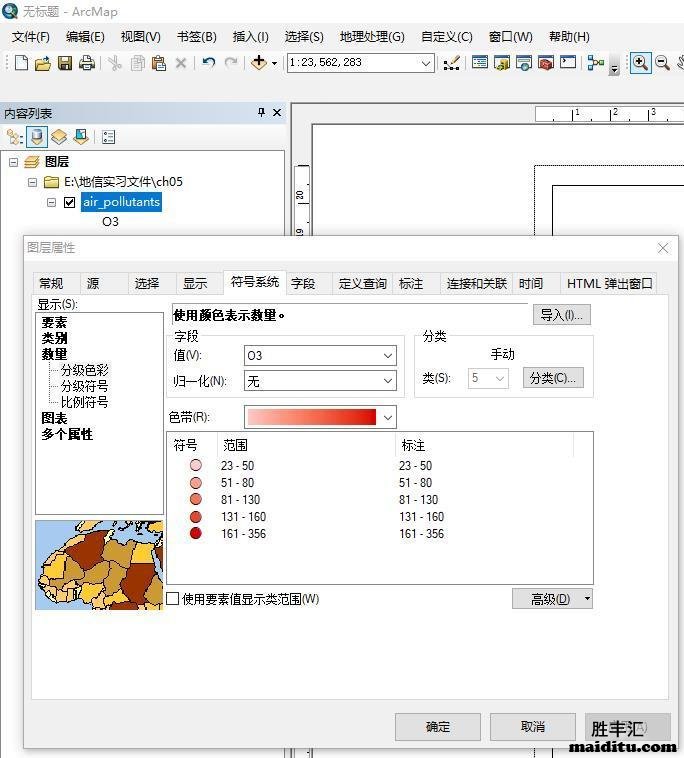684x758 pixels.
Task: Open the Editor toolbar icon
Action: (451, 63)
